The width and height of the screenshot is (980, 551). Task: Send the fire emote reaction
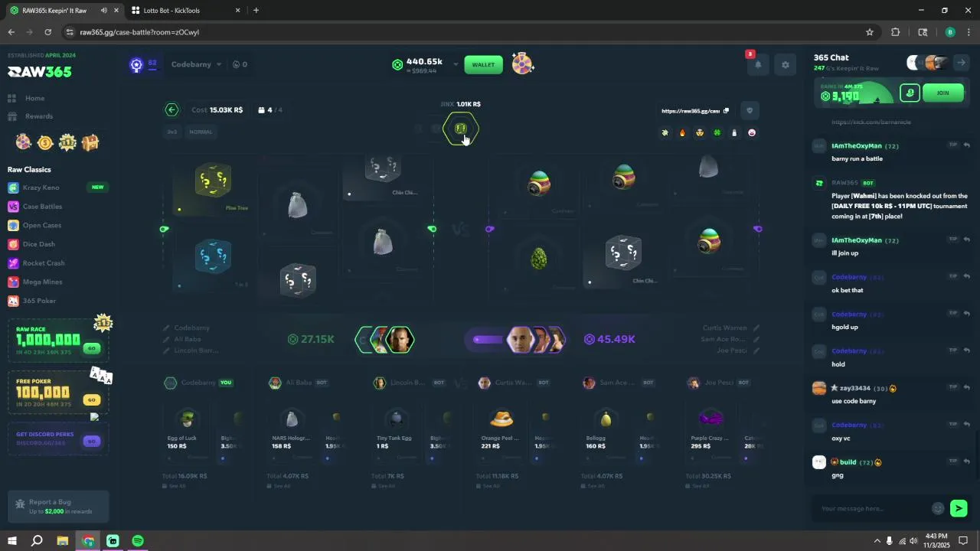click(682, 133)
